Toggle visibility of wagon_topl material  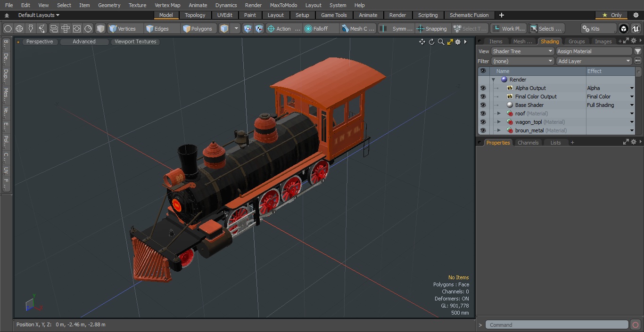pos(483,121)
